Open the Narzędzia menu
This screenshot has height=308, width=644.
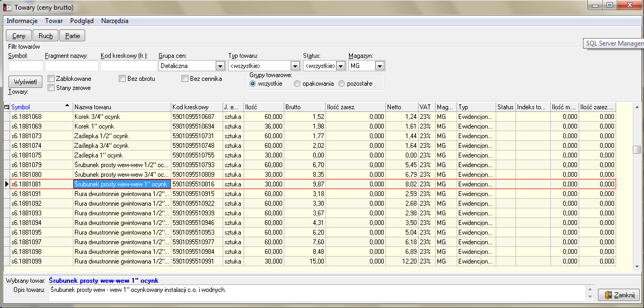[x=115, y=21]
